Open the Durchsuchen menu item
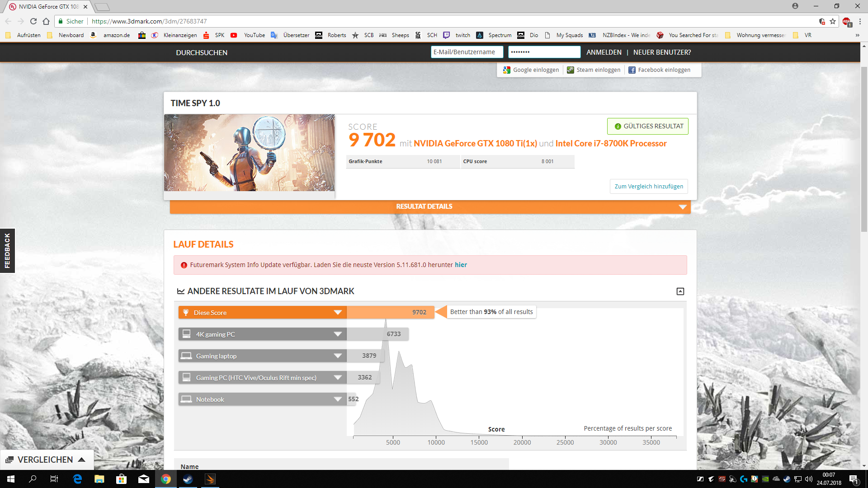868x488 pixels. (202, 52)
